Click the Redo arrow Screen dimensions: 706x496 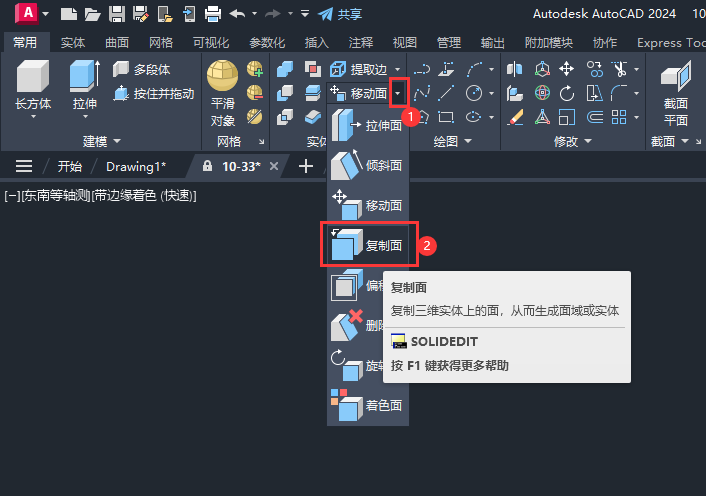point(272,14)
